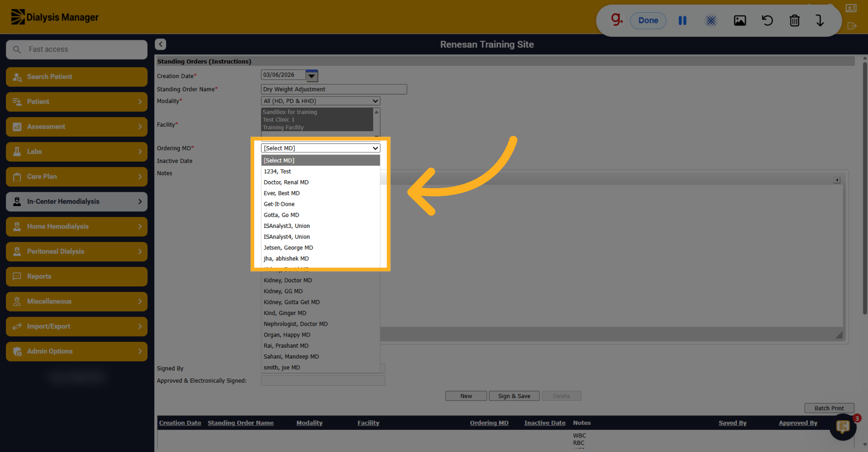Viewport: 868px width, 452px height.
Task: Open the Ordering MD select dropdown
Action: click(320, 148)
